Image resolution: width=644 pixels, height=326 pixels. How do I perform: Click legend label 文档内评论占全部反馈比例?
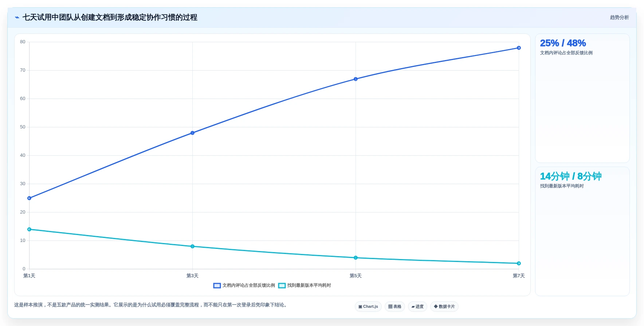249,286
